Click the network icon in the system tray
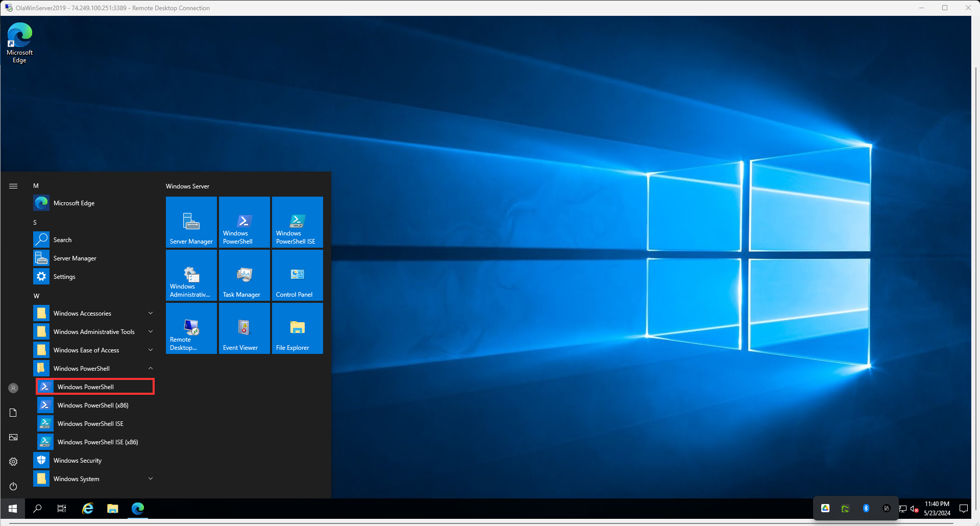This screenshot has height=526, width=980. point(903,509)
